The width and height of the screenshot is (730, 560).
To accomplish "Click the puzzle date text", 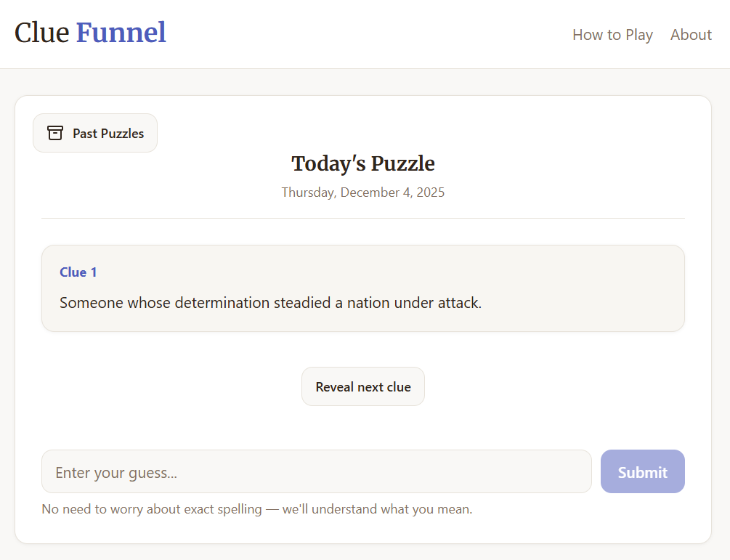I will pyautogui.click(x=362, y=192).
